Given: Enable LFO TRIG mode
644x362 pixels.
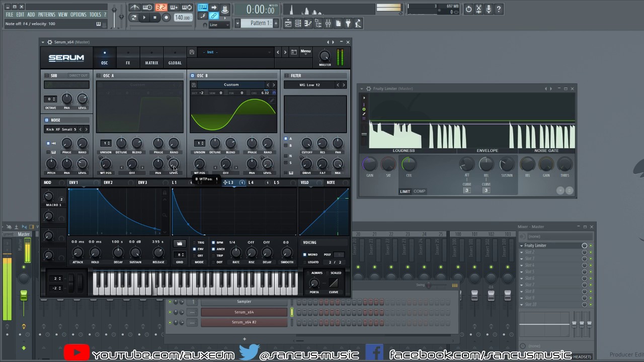Looking at the screenshot, I should coord(194,242).
